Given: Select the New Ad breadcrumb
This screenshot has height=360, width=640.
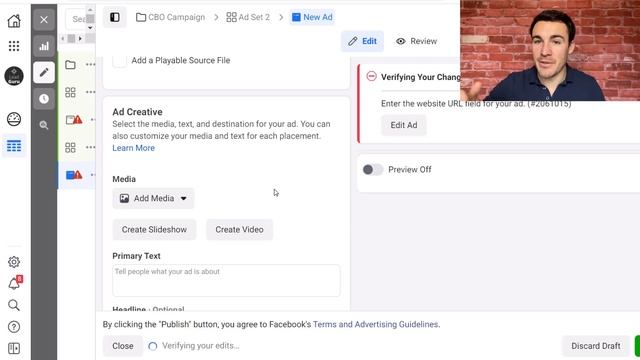Looking at the screenshot, I should (x=312, y=17).
